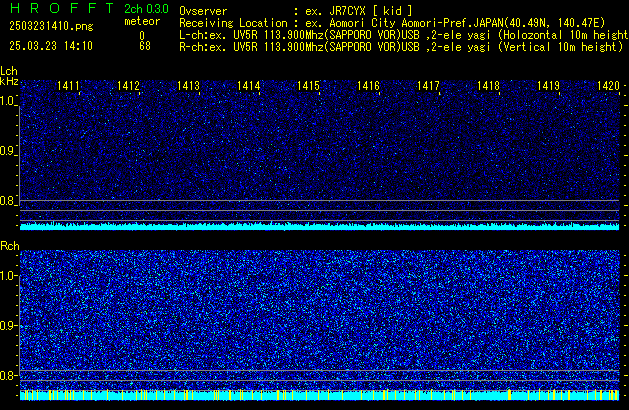Click the 1420 time marker

pos(609,86)
